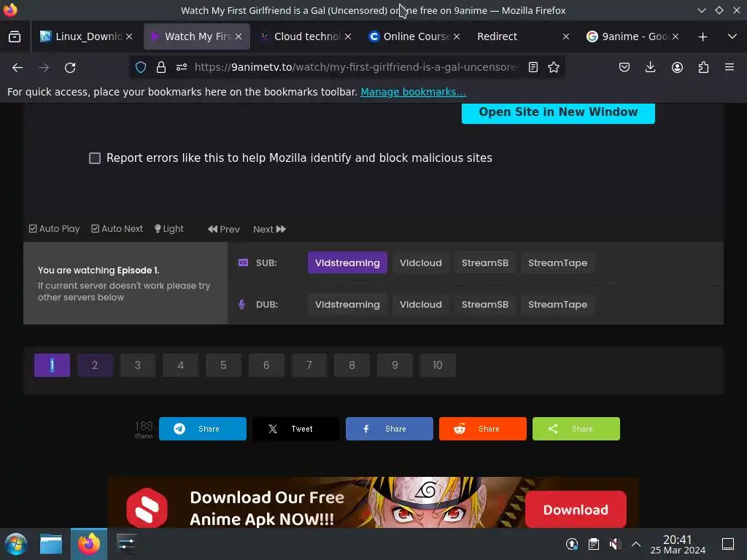This screenshot has height=560, width=747.
Task: Select SUB StreamSB server
Action: [485, 262]
